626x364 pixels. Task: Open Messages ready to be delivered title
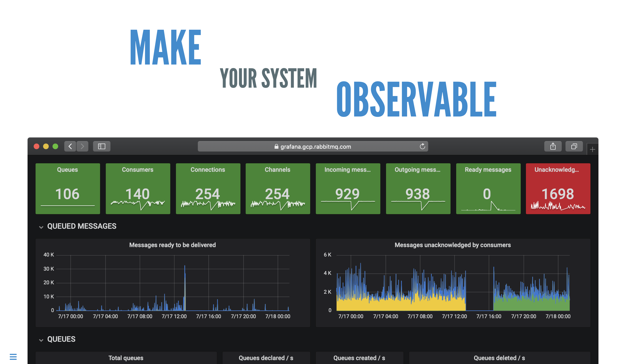(172, 245)
